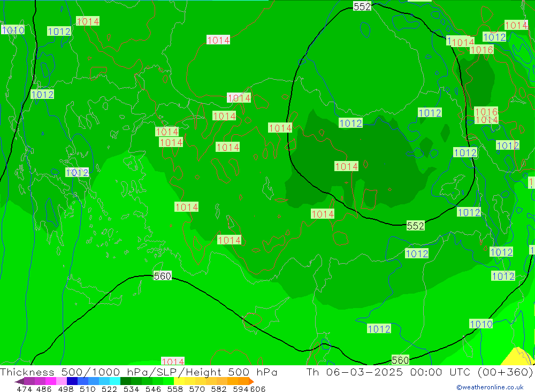The height and width of the screenshot is (392, 535).
Task: Click the 560 label above the Cyprus area
Action: [163, 275]
